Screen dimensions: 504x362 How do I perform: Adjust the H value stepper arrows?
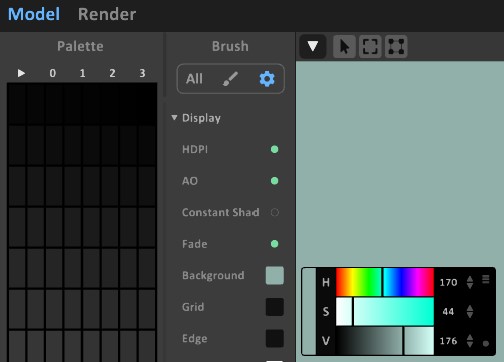pos(470,282)
